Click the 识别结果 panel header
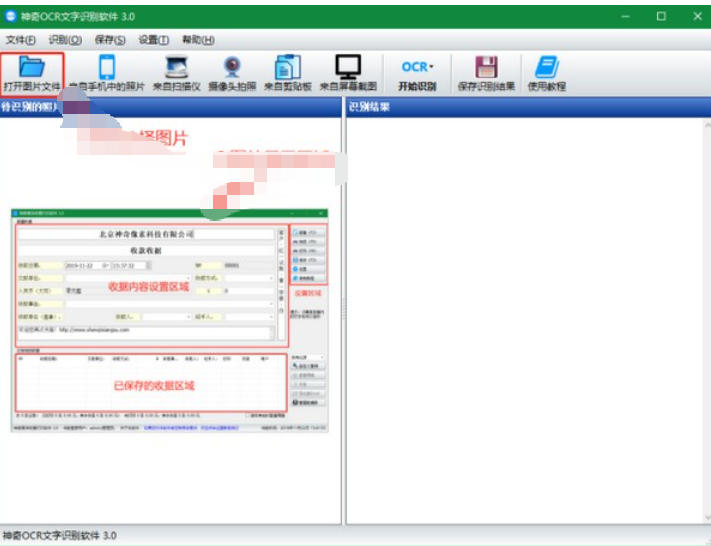This screenshot has width=711, height=546. pos(526,107)
